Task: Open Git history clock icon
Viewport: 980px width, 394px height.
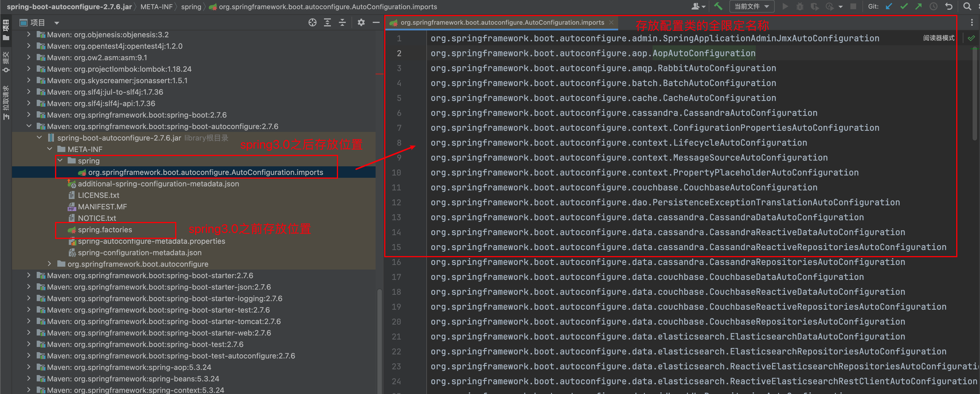Action: [x=933, y=7]
